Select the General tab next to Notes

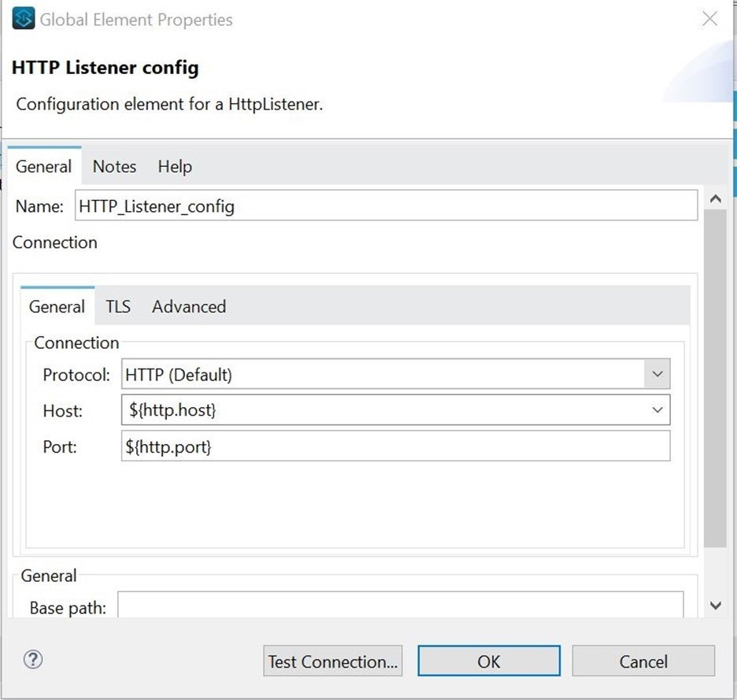[x=44, y=166]
